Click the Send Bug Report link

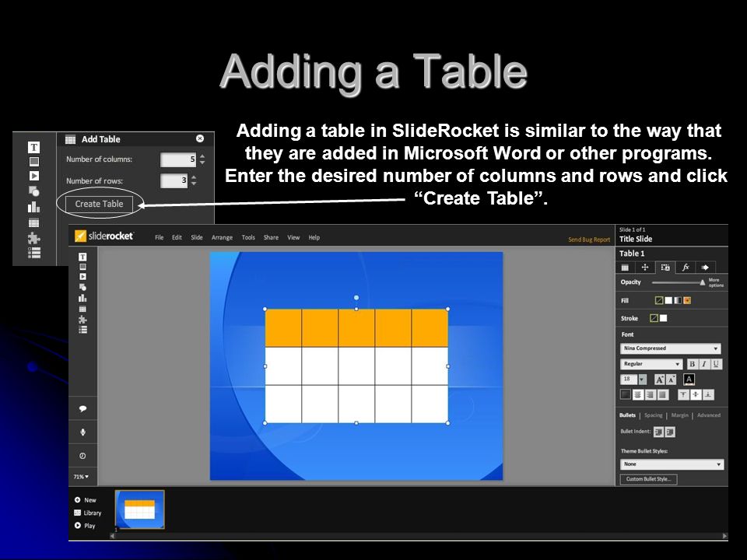point(589,240)
